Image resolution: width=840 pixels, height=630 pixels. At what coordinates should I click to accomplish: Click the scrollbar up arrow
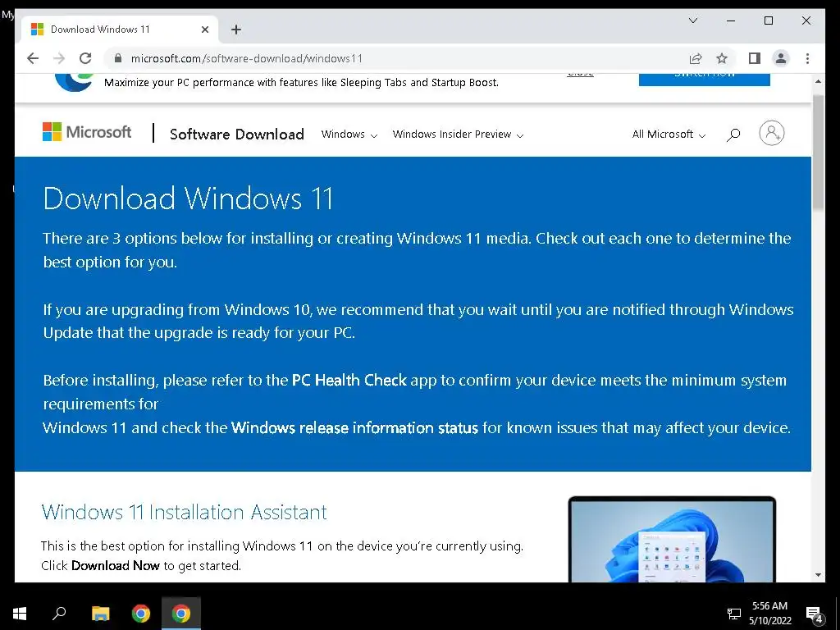pos(818,81)
